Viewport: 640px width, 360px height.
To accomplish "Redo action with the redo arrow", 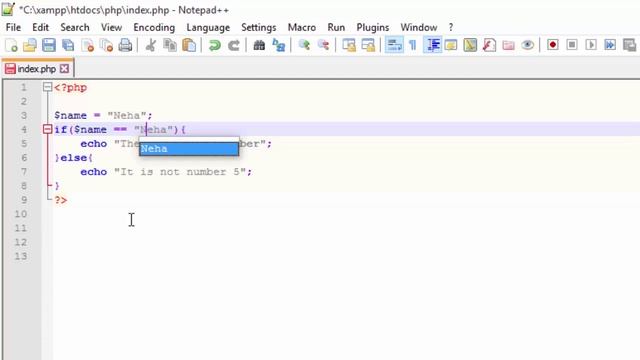I will (x=233, y=45).
